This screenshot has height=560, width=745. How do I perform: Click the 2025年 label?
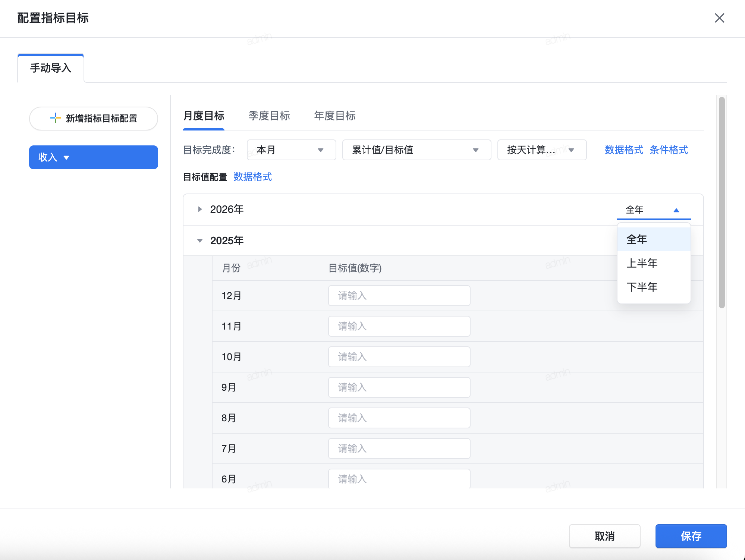coord(227,240)
